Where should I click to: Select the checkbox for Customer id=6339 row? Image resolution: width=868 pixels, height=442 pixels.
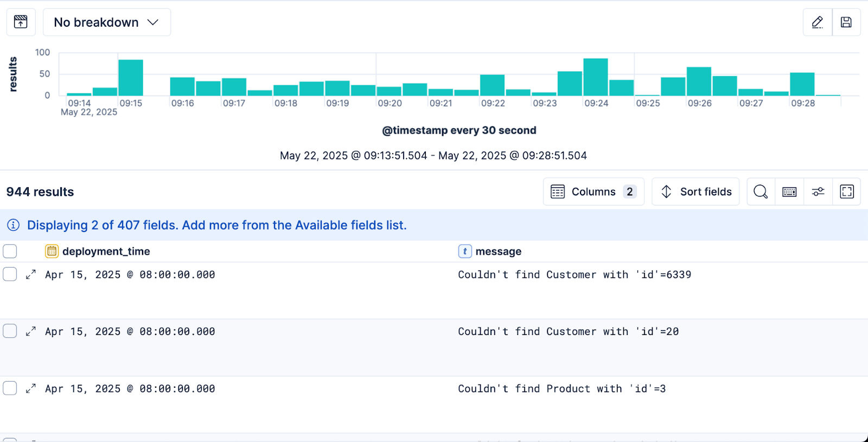[10, 274]
